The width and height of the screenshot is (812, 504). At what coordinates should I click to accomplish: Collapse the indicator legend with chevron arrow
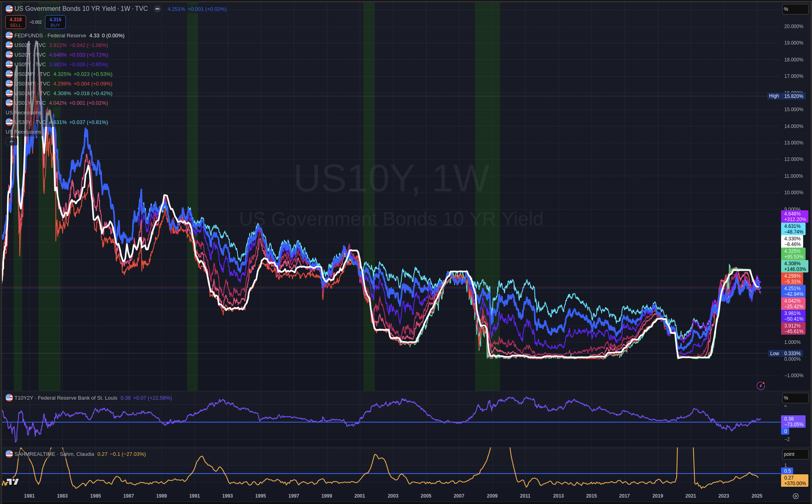point(11,141)
